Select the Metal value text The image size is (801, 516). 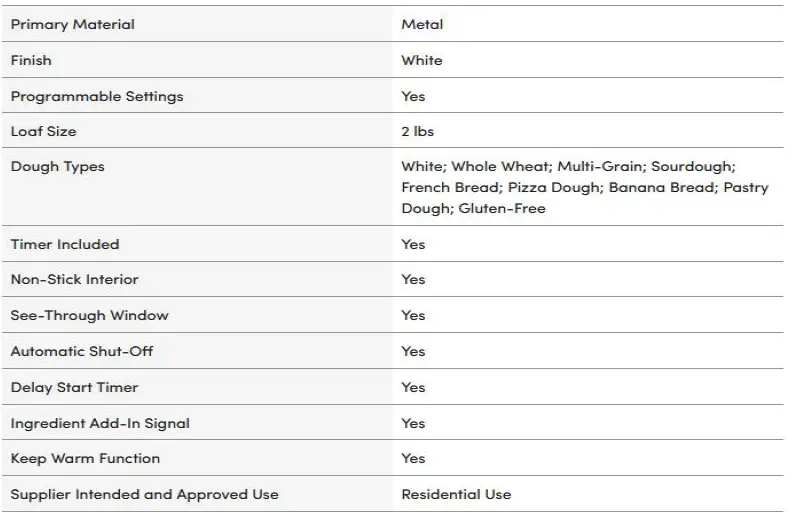[422, 24]
